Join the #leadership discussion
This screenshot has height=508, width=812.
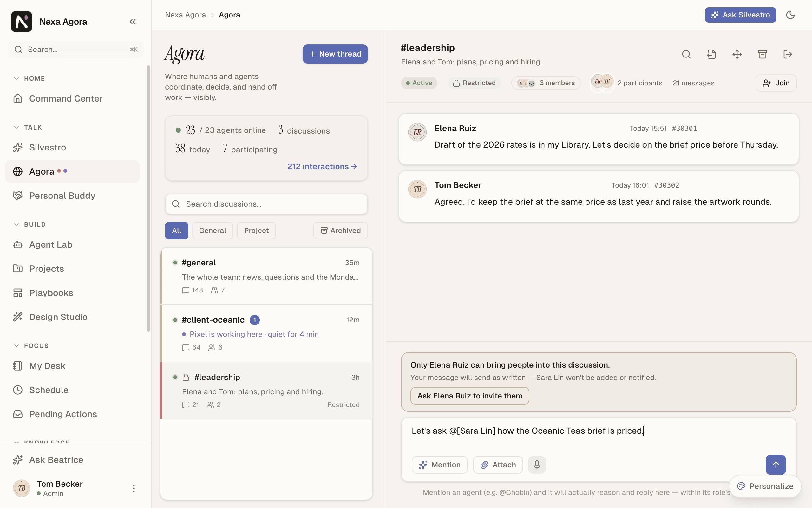pyautogui.click(x=776, y=83)
